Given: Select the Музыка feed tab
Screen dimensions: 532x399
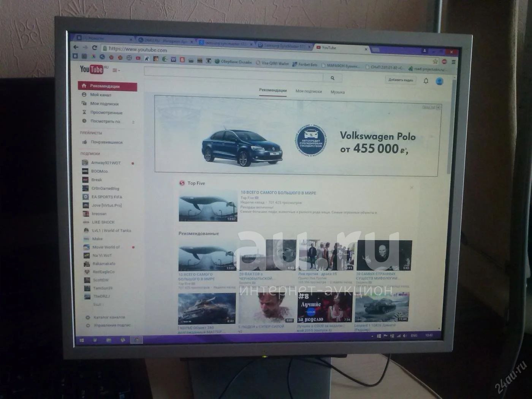Looking at the screenshot, I should point(337,92).
